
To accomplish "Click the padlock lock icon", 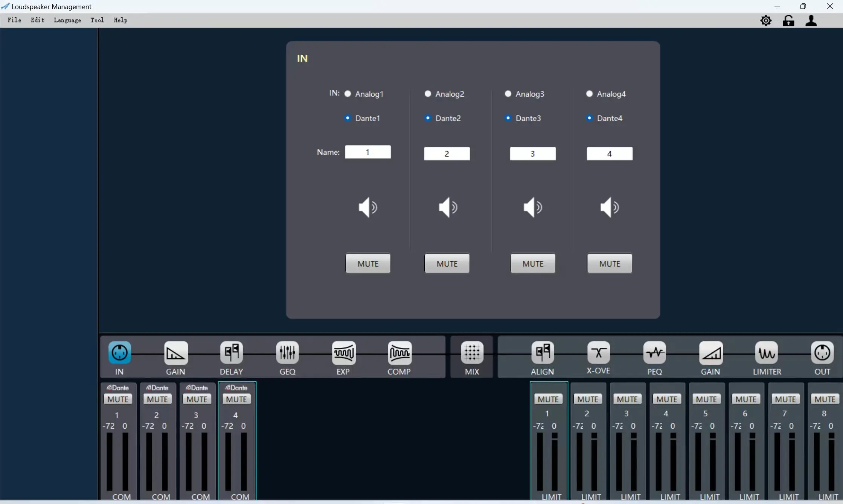I will pyautogui.click(x=788, y=20).
